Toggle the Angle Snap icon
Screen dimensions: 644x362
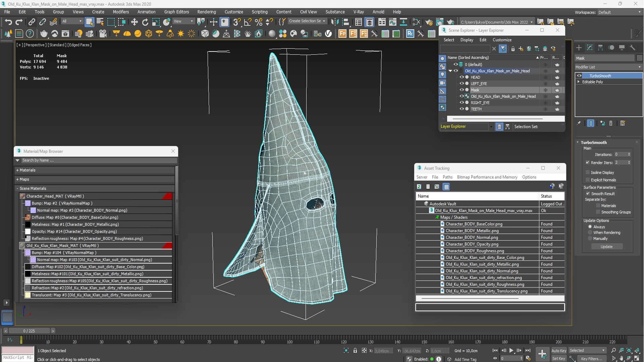(x=248, y=22)
